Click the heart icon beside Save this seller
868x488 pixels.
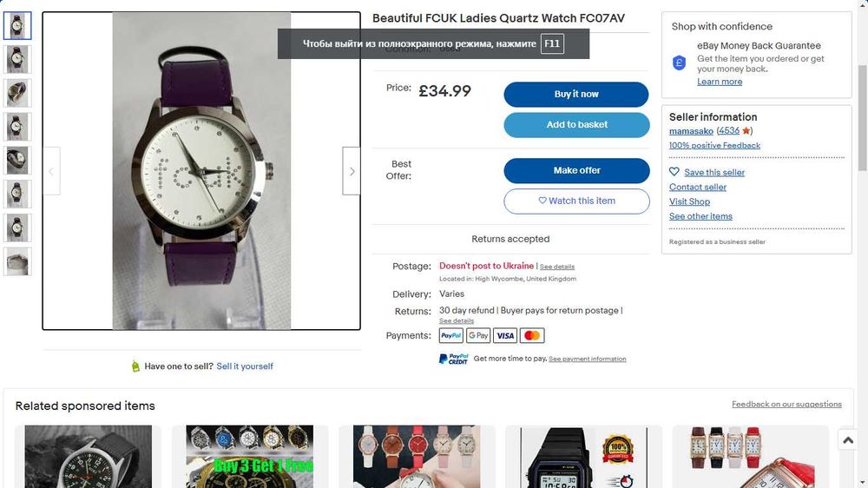click(x=674, y=172)
